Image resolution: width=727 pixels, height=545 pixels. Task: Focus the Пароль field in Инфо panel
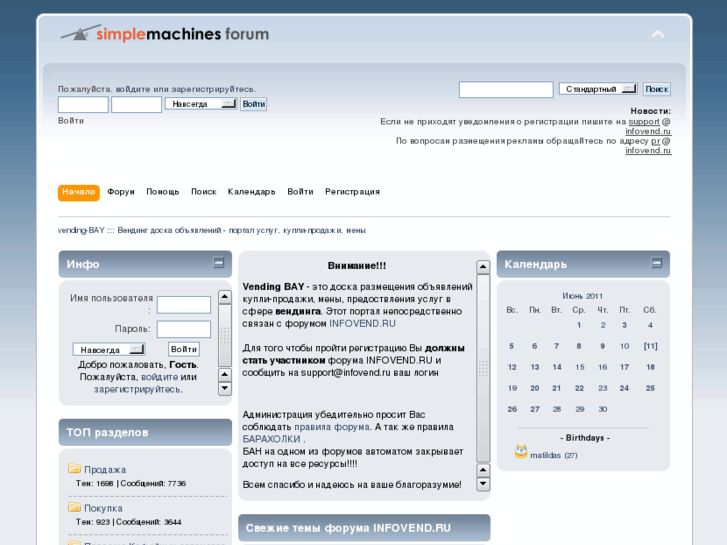coord(184,329)
